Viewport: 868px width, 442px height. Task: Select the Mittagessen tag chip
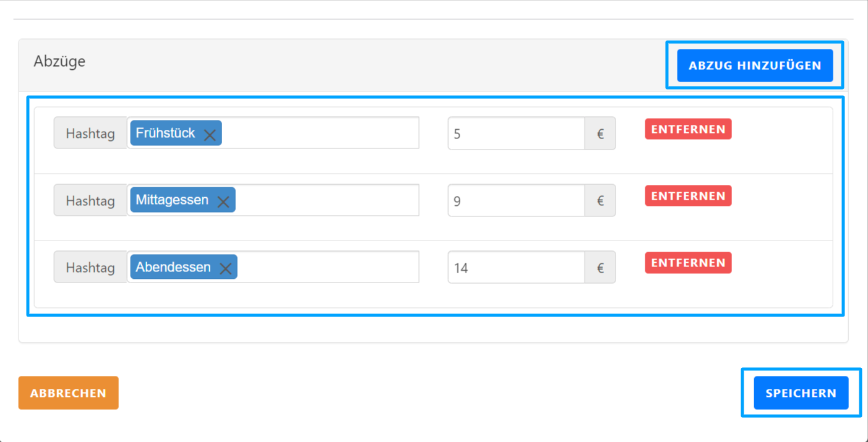pyautogui.click(x=171, y=200)
